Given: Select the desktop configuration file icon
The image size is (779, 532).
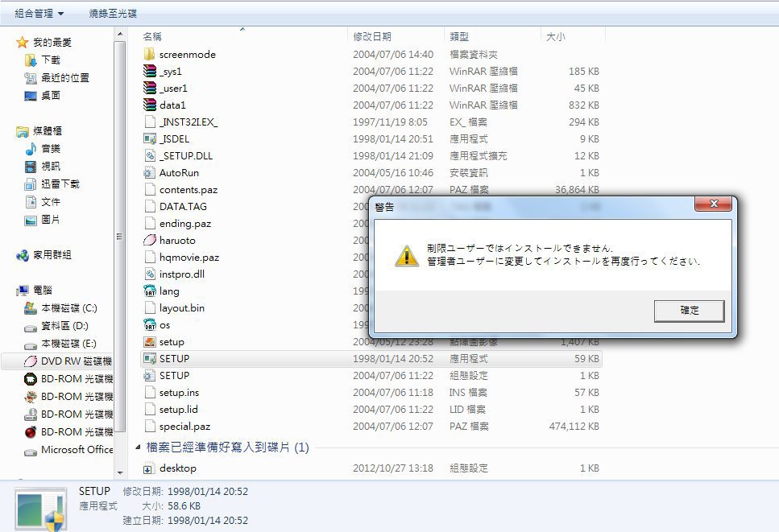Looking at the screenshot, I should tap(148, 468).
